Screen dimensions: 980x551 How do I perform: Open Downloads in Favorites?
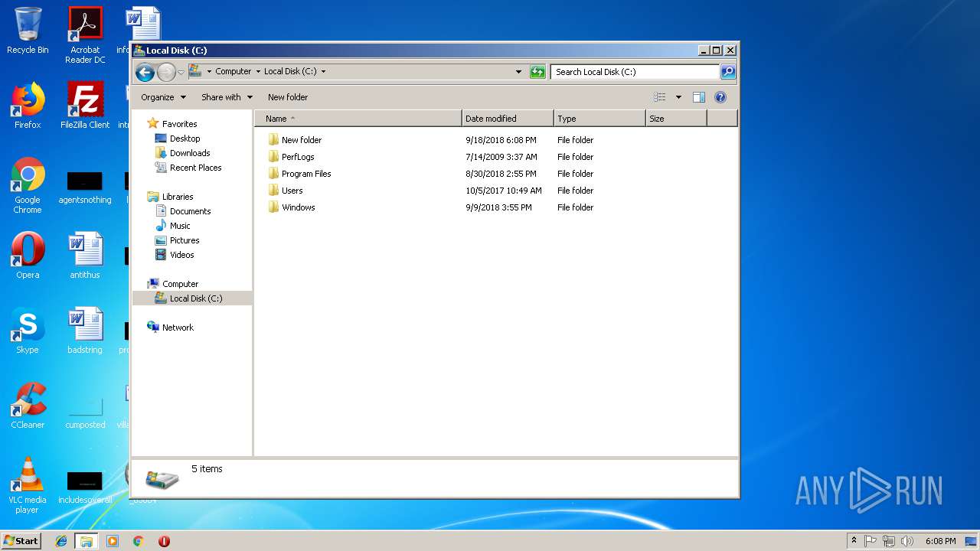(190, 153)
